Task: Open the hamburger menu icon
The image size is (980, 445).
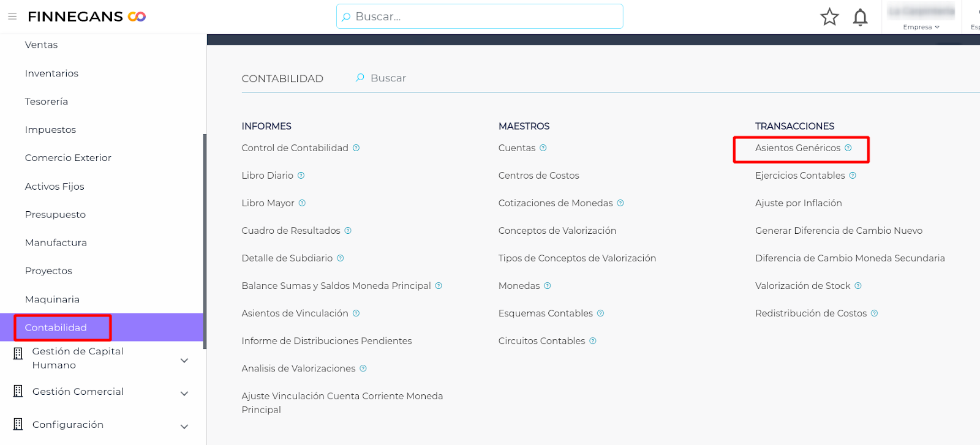Action: [12, 17]
